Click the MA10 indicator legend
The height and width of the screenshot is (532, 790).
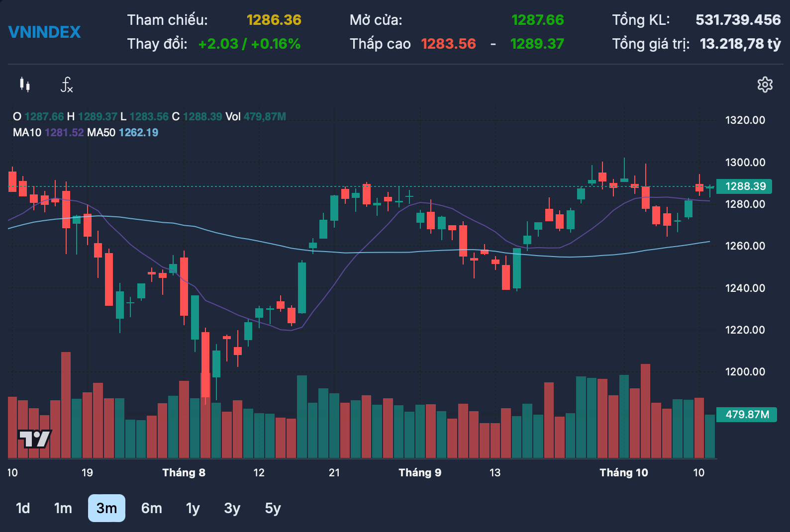click(x=48, y=133)
